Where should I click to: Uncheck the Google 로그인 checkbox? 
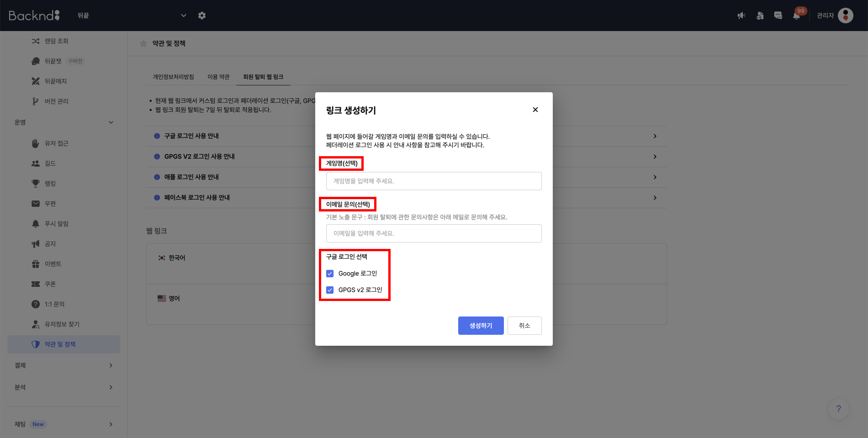pyautogui.click(x=330, y=274)
